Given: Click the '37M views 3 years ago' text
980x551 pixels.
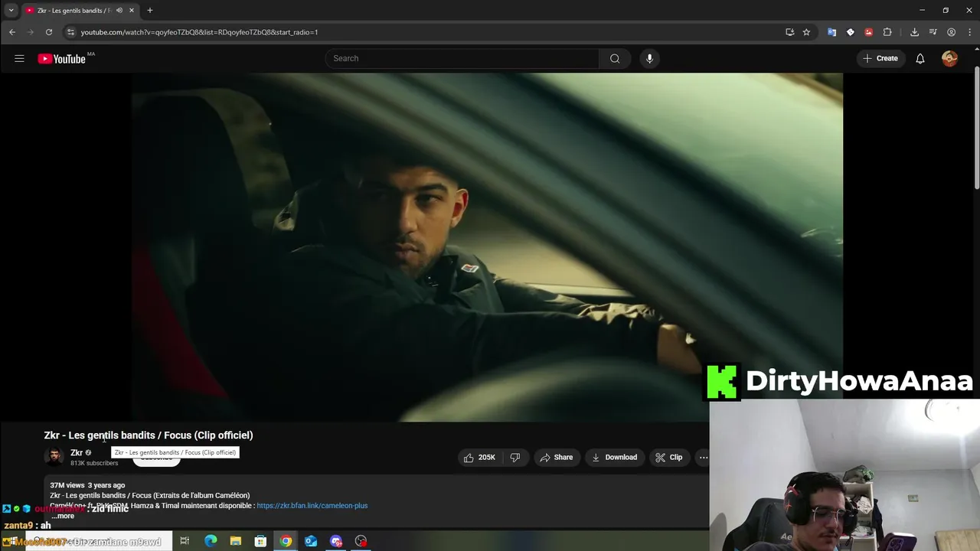Looking at the screenshot, I should point(87,485).
